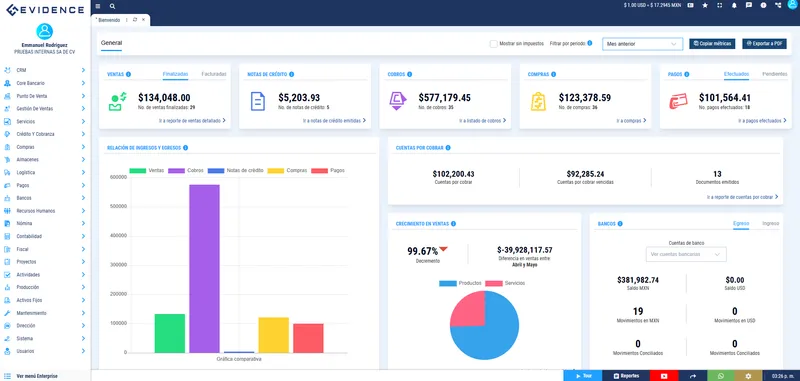Click the Servicios pink legend swatch
The width and height of the screenshot is (800, 381).
click(x=494, y=283)
